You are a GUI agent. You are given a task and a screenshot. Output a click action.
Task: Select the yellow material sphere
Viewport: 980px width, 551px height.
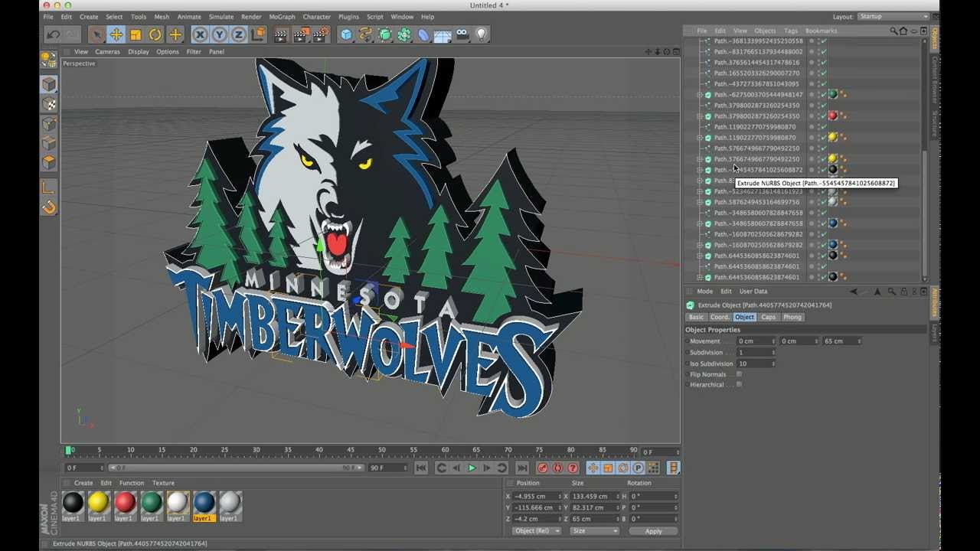coord(98,503)
